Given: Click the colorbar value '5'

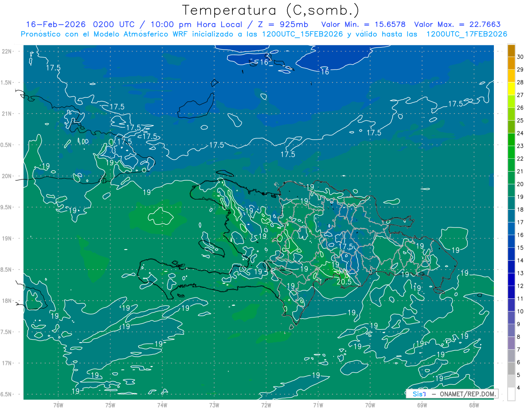Looking at the screenshot, I should click(519, 375).
